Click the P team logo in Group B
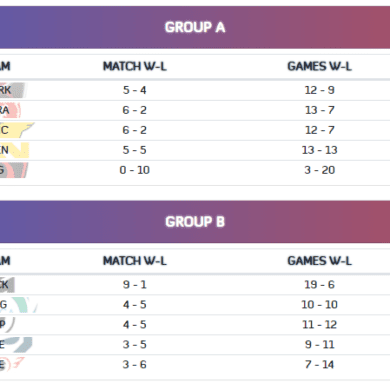Viewport: 390px width, 390px height. 7,325
